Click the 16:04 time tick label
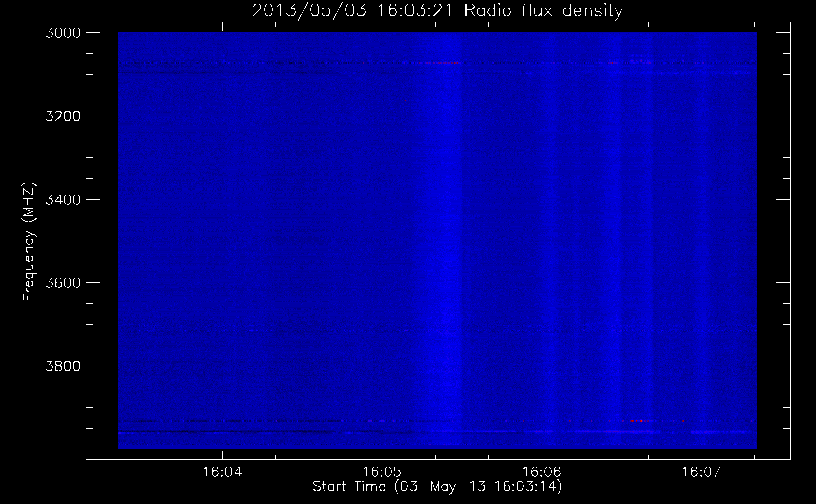The image size is (816, 504). (x=222, y=472)
